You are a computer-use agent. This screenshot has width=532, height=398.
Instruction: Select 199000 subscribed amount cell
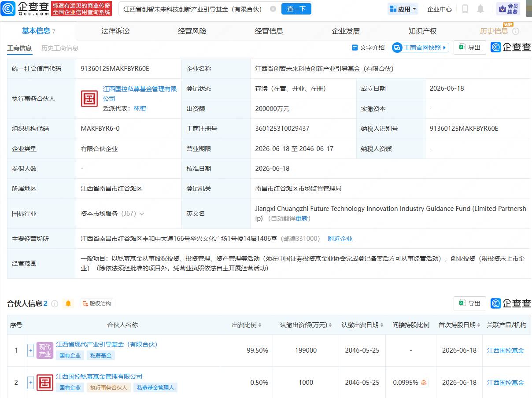pyautogui.click(x=306, y=350)
